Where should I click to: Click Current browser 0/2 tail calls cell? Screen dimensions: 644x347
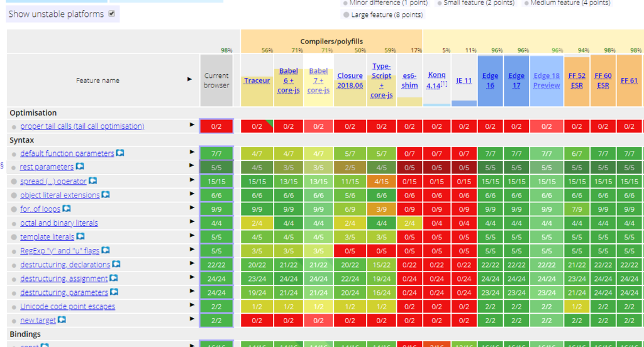click(x=216, y=126)
